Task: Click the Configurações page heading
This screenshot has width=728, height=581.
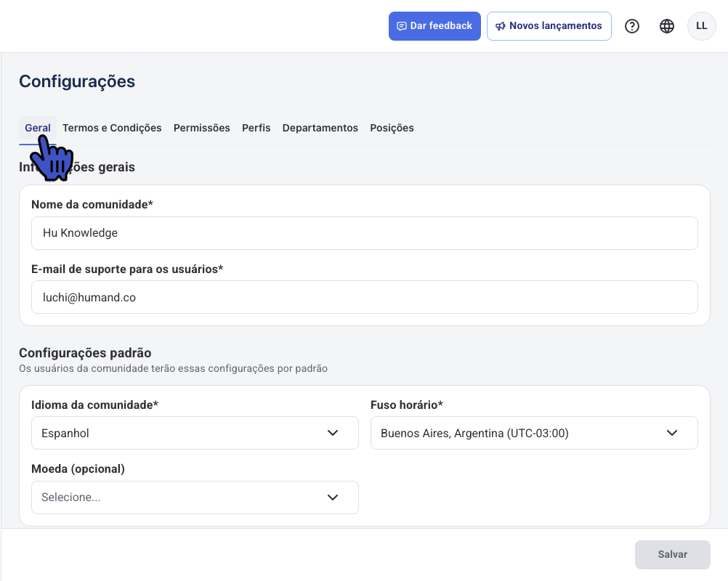Action: [77, 81]
